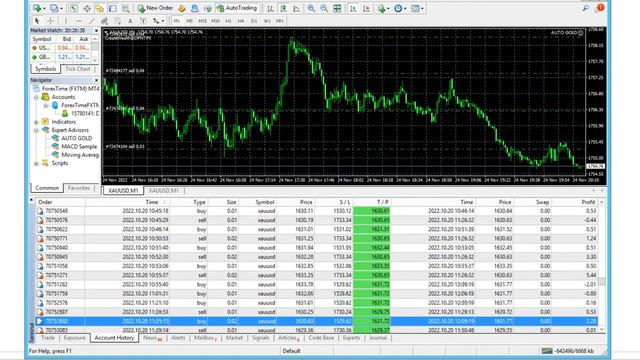
Task: Select the Text tool A icon
Action: 130,21
